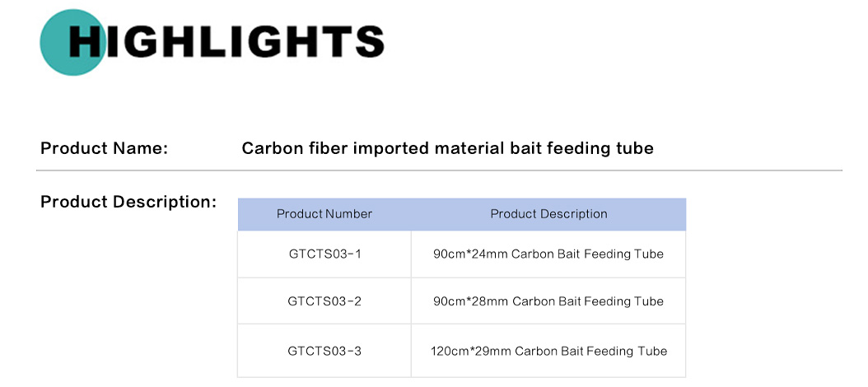Click the "90cm*24mm" dimension text
Screen dimensions: 868x387
point(470,254)
